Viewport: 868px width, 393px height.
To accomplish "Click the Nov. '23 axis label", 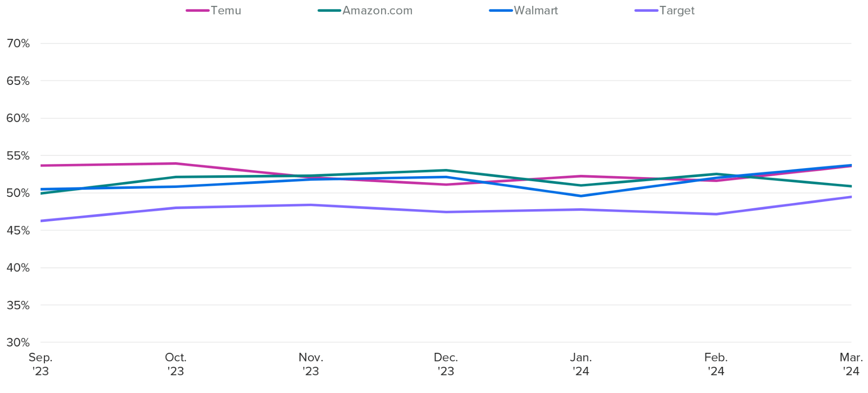I will (311, 364).
